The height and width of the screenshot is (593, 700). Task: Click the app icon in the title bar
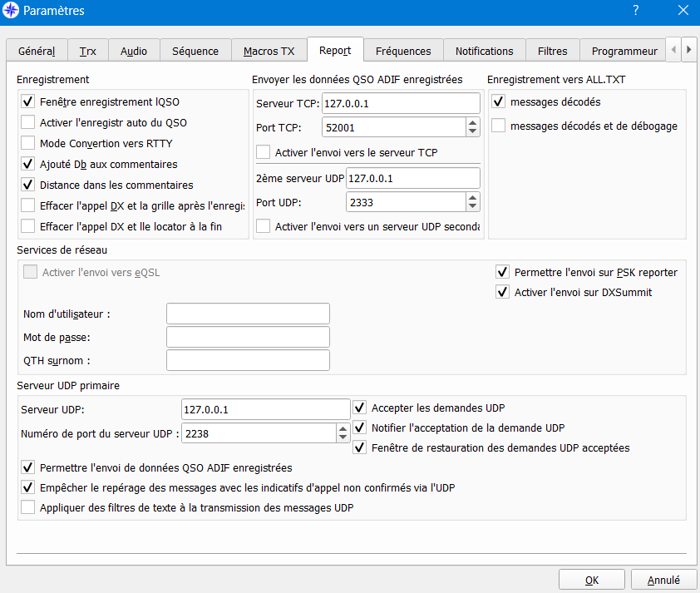11,10
